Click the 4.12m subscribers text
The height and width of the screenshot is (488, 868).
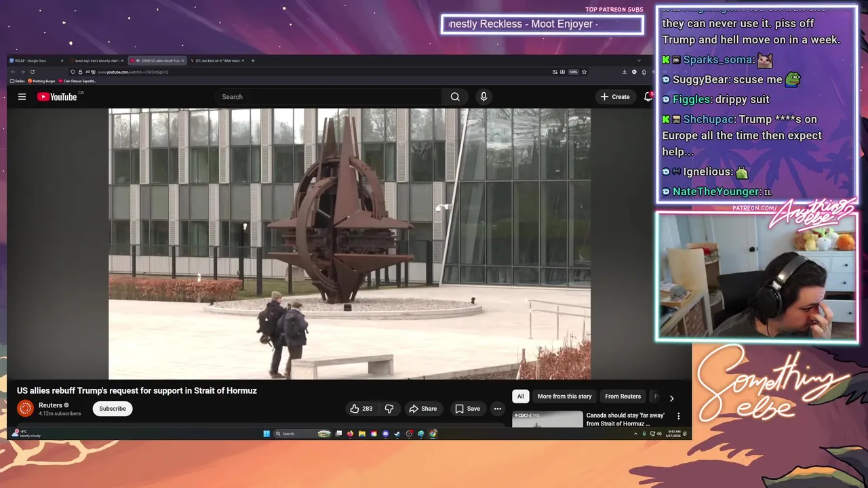click(x=60, y=413)
